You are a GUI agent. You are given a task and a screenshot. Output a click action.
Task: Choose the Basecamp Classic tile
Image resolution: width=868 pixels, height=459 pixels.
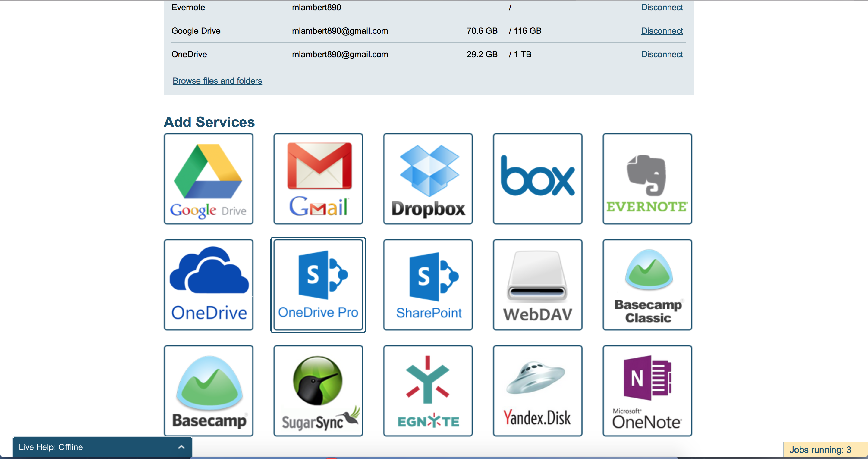pyautogui.click(x=647, y=285)
